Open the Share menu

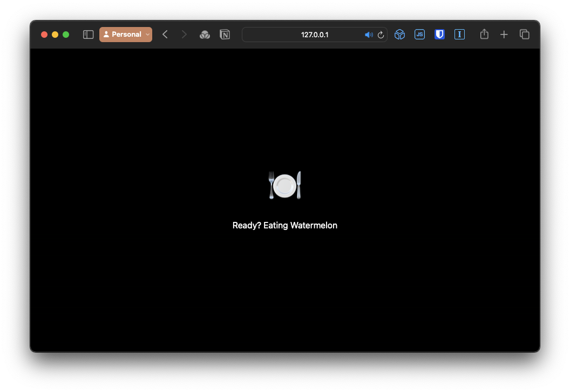click(484, 35)
